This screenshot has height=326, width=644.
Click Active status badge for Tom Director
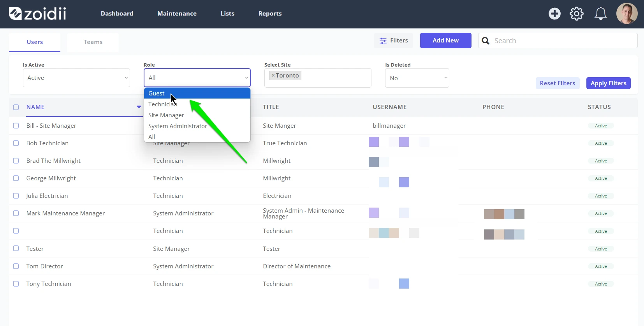(x=601, y=266)
